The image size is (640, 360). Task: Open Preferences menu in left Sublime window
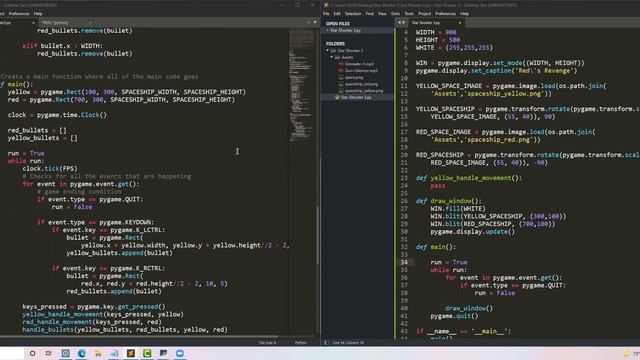[19, 13]
